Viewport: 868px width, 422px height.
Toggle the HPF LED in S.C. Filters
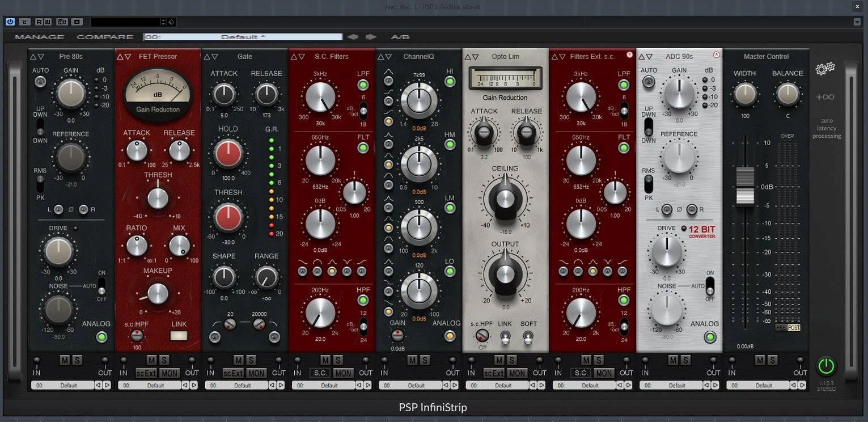[363, 301]
